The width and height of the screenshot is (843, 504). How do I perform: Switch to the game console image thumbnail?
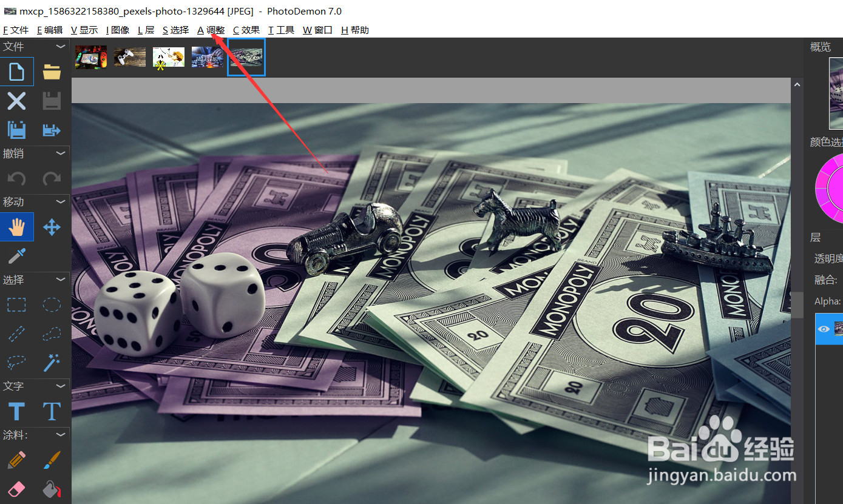point(91,57)
